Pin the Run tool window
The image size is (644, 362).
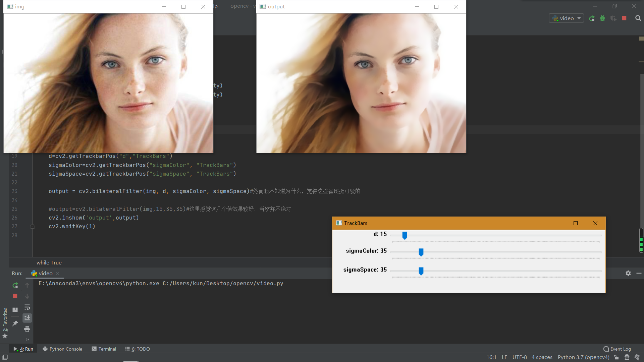(15, 323)
